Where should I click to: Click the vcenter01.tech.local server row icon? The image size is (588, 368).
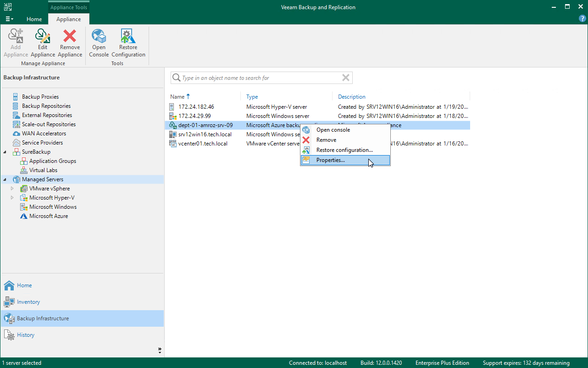(173, 144)
